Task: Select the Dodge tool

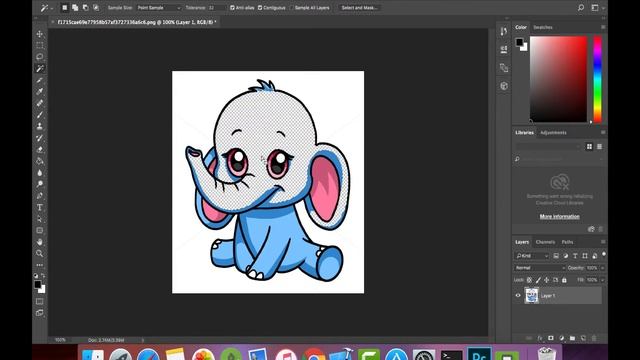Action: click(40, 184)
